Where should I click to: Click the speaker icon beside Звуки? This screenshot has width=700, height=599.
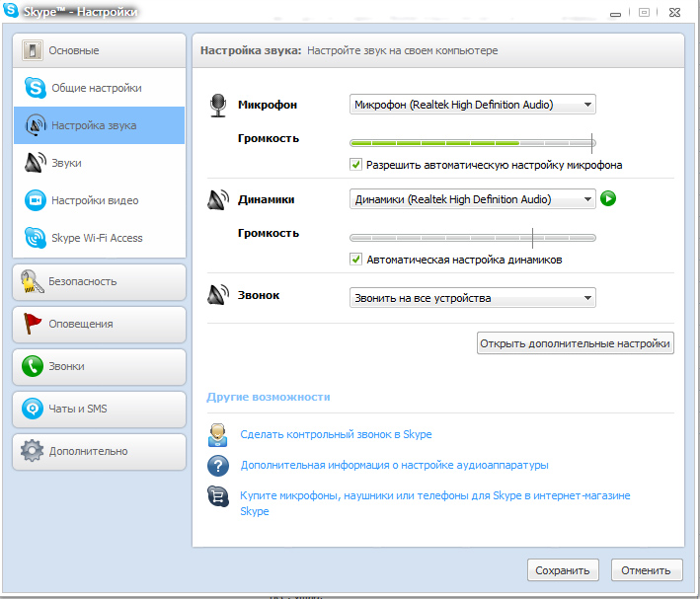pos(36,163)
